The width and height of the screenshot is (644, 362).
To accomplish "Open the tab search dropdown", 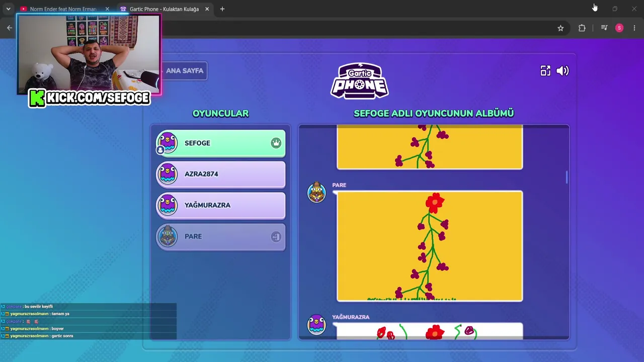I will 8,9.
